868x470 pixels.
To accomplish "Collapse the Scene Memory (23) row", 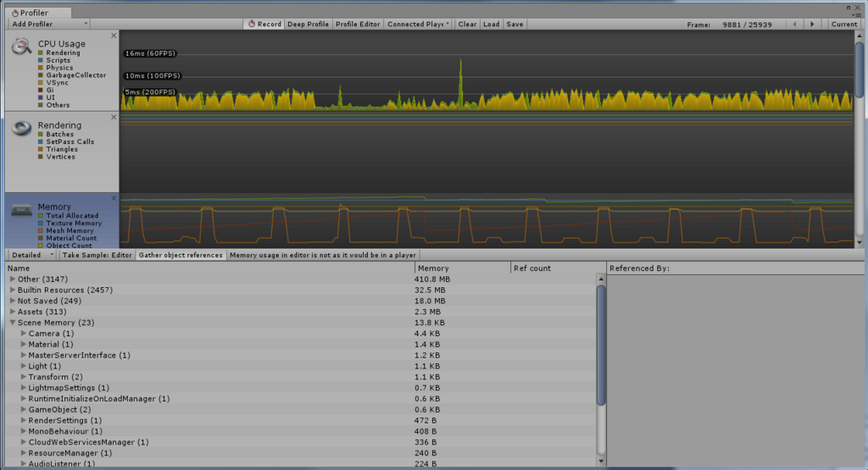I will click(13, 323).
